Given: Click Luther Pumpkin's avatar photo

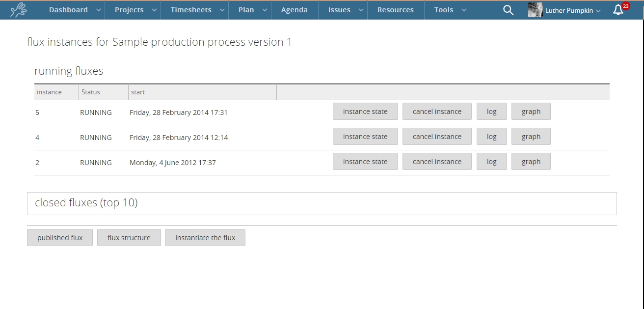Looking at the screenshot, I should (535, 10).
